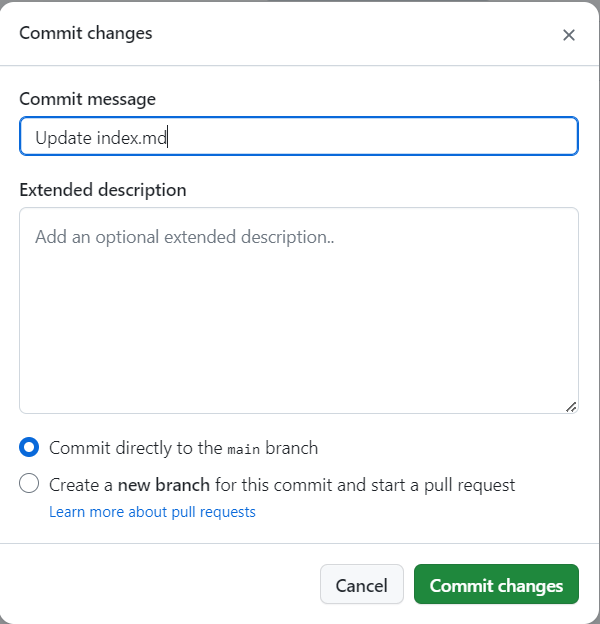The height and width of the screenshot is (624, 600).
Task: Click the Commit message input field
Action: 299,136
